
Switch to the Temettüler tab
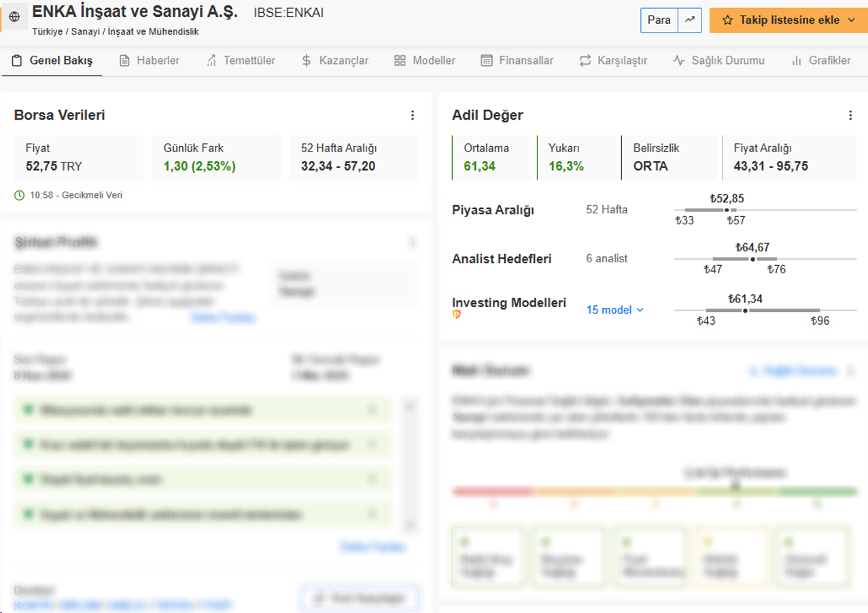[241, 60]
